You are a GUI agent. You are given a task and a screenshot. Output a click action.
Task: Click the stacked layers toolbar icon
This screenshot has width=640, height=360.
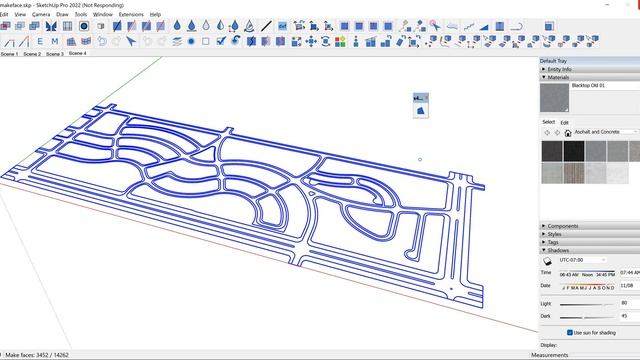click(x=176, y=41)
